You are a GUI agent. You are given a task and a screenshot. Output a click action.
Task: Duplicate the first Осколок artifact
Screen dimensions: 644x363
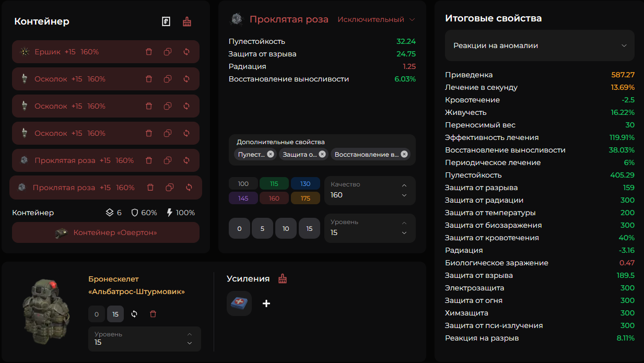click(x=168, y=79)
